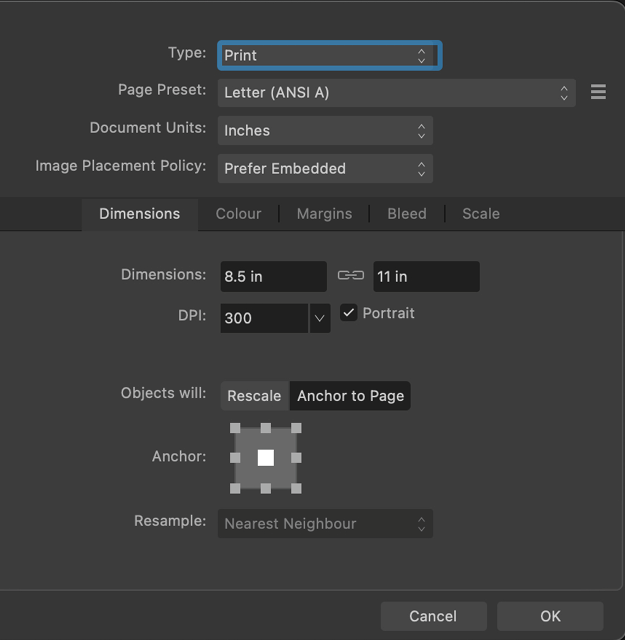Click the OK button

(x=550, y=616)
